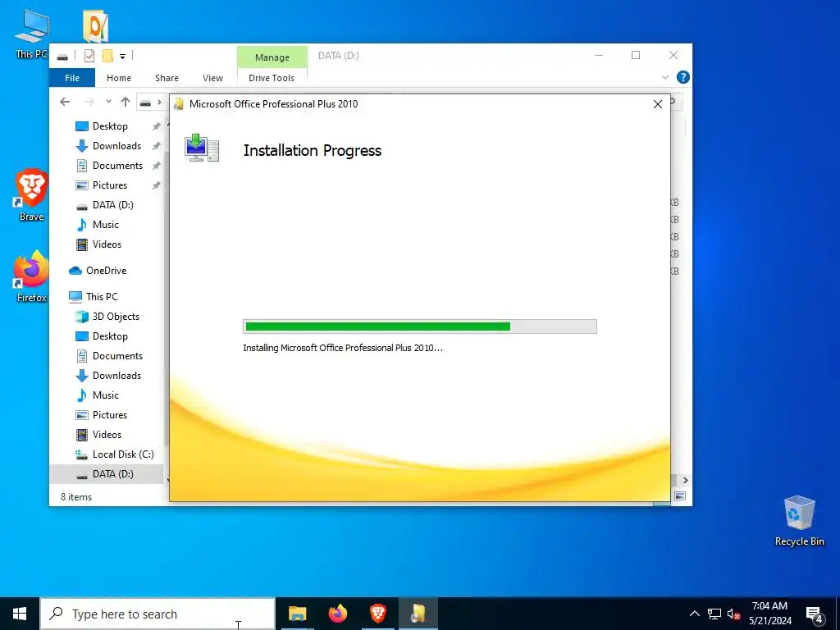Minimize the DATA (D:) Explorer window
This screenshot has height=630, width=840.
(x=599, y=55)
